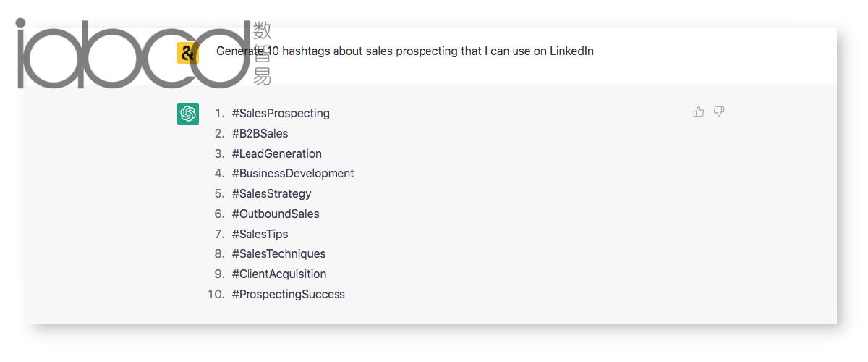Click the #SalesTechniques hashtag

coord(278,254)
